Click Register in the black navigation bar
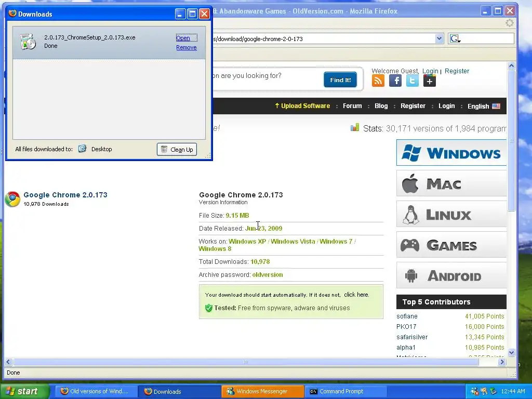 point(413,106)
